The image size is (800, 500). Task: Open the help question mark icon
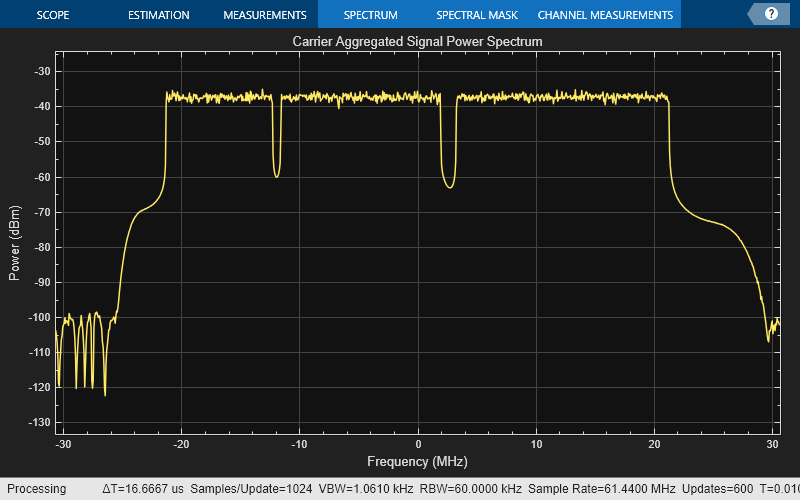771,14
